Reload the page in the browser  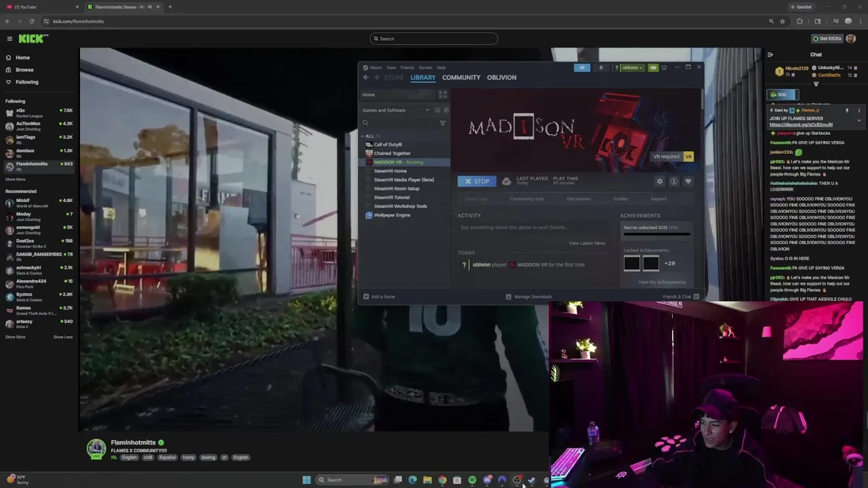pyautogui.click(x=31, y=21)
